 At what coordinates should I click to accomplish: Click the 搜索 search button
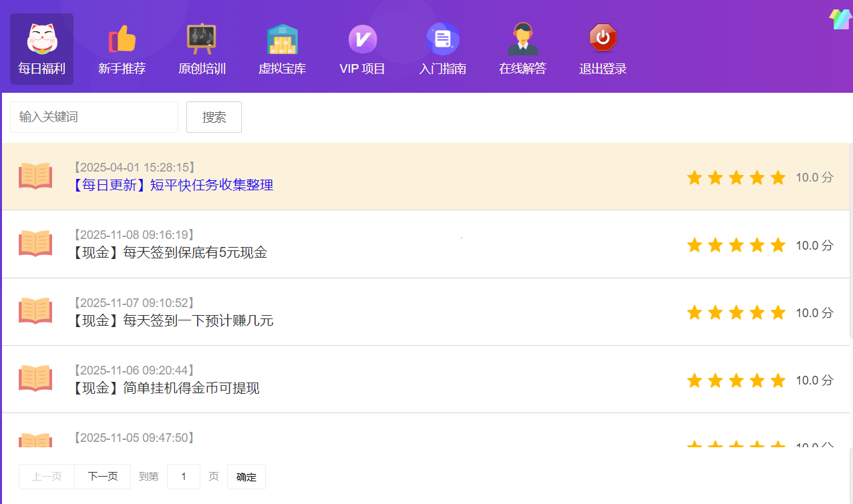point(214,117)
